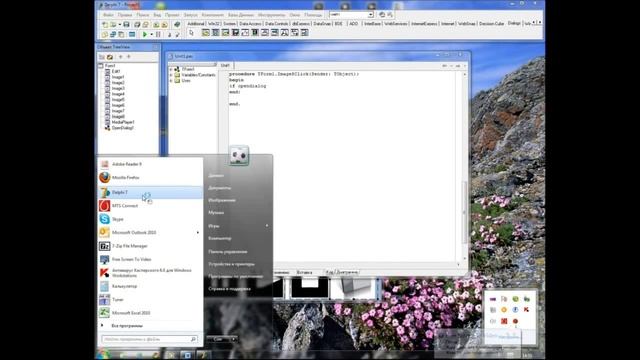Click Изображения in Start menu right pane

point(222,200)
